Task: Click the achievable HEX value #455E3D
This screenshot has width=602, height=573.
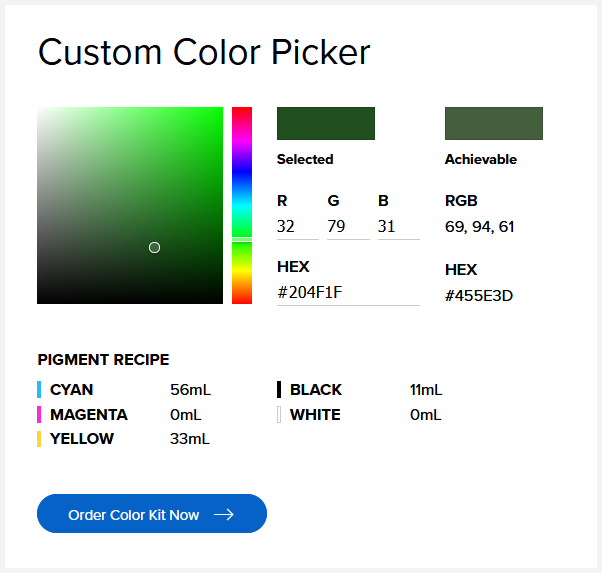Action: 479,295
